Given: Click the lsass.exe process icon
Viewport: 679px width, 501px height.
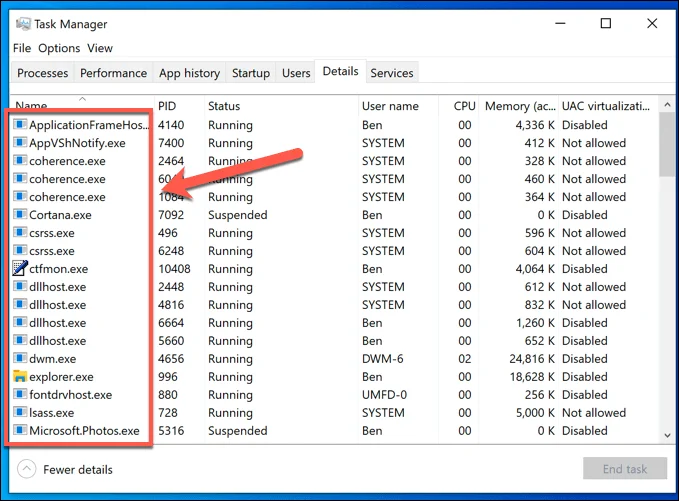Looking at the screenshot, I should click(x=20, y=412).
